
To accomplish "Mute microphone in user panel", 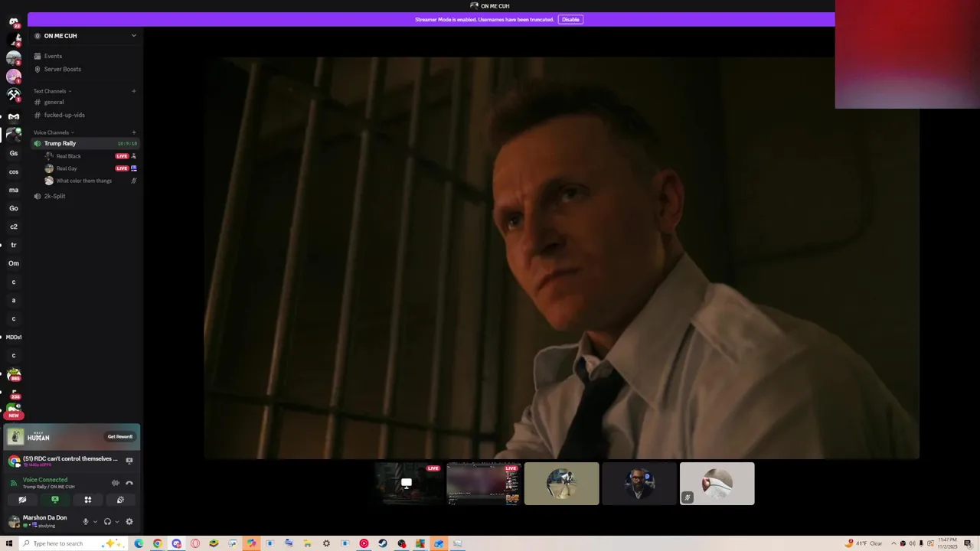I will 85,522.
